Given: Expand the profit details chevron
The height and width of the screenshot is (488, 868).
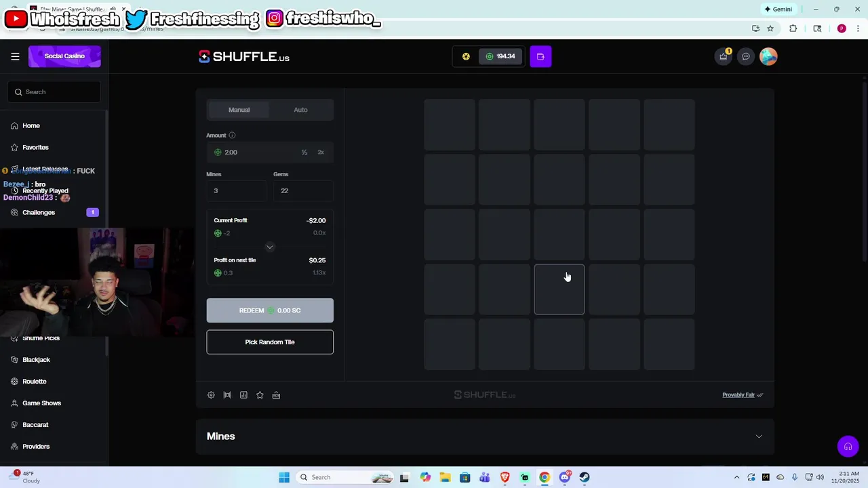Looking at the screenshot, I should (270, 247).
